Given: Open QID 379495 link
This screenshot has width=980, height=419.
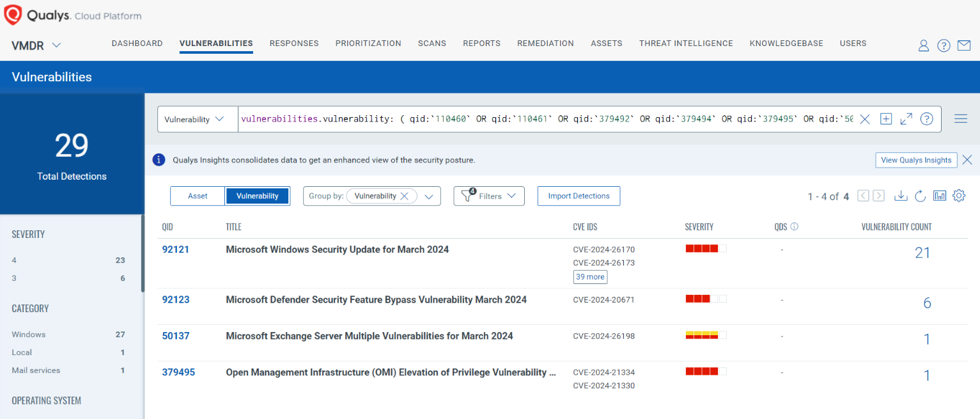Looking at the screenshot, I should [178, 372].
